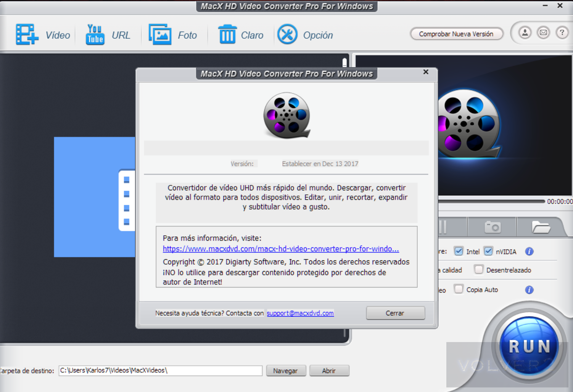Click the Vídeo toolbar label

tap(58, 35)
